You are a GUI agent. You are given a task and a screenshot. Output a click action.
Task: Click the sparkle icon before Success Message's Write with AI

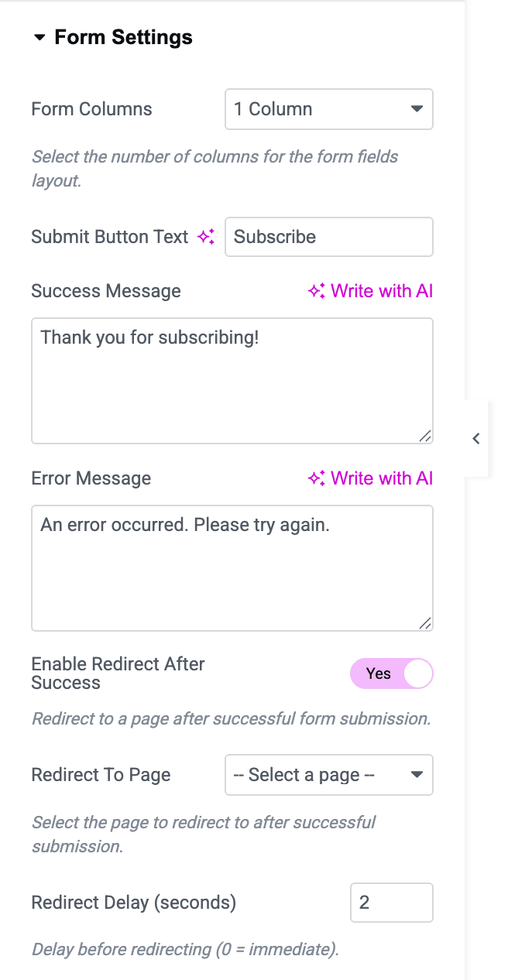pyautogui.click(x=314, y=291)
